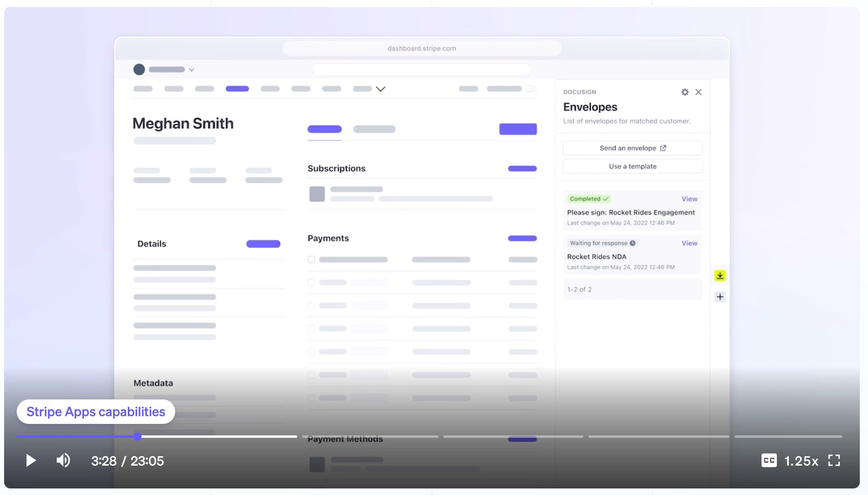Click the purple Details edit link
This screenshot has width=868, height=495.
(x=263, y=244)
